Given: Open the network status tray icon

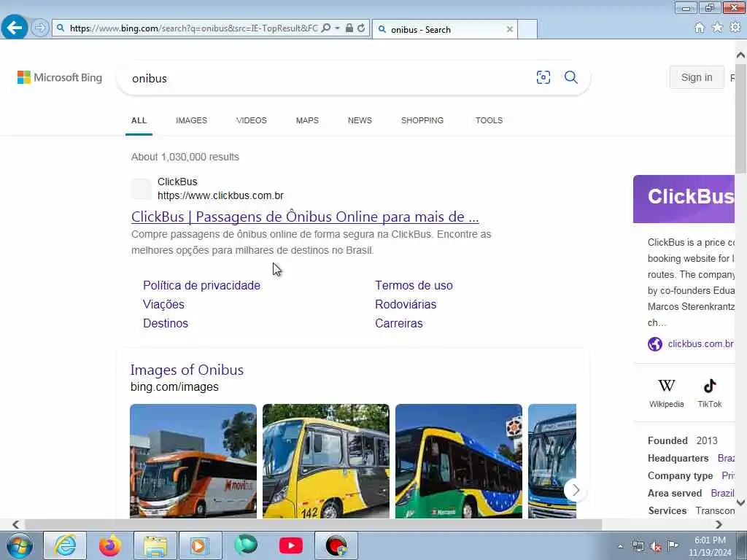Looking at the screenshot, I should coord(638,547).
